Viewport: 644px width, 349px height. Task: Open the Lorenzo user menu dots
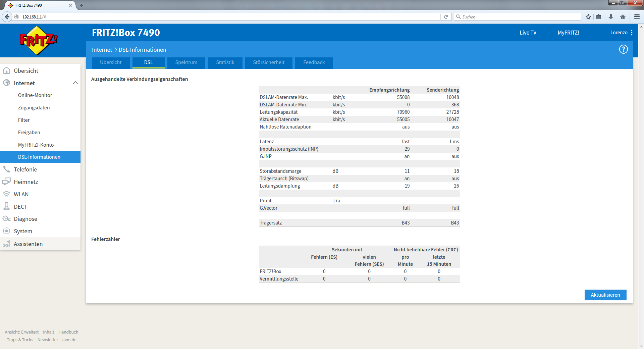click(632, 33)
